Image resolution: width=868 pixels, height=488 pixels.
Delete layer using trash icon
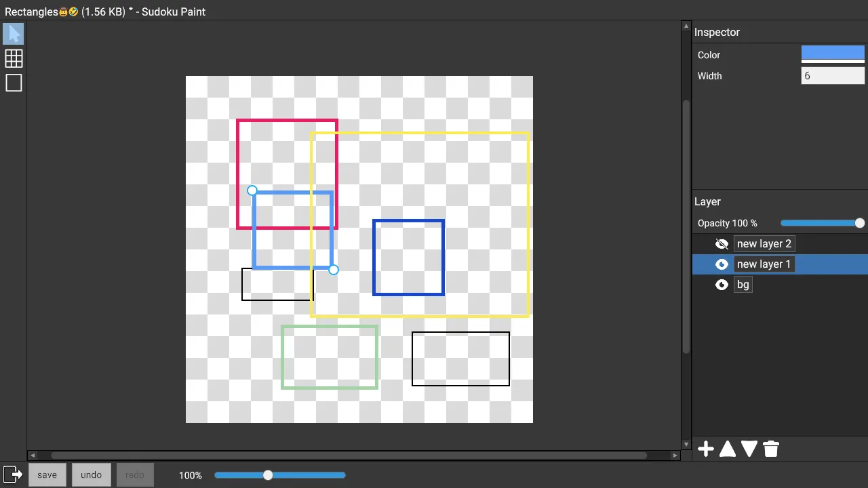pos(771,449)
